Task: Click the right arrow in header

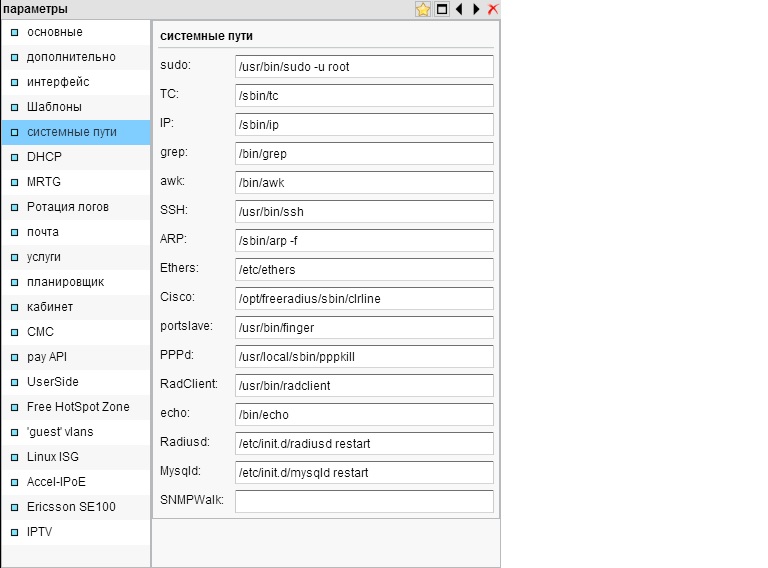Action: pos(476,9)
